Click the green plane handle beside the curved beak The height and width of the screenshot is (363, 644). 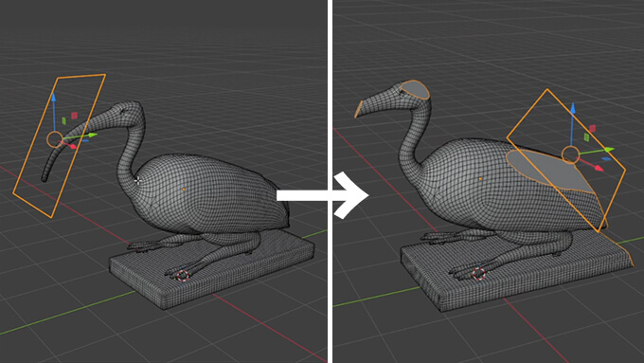(x=64, y=121)
